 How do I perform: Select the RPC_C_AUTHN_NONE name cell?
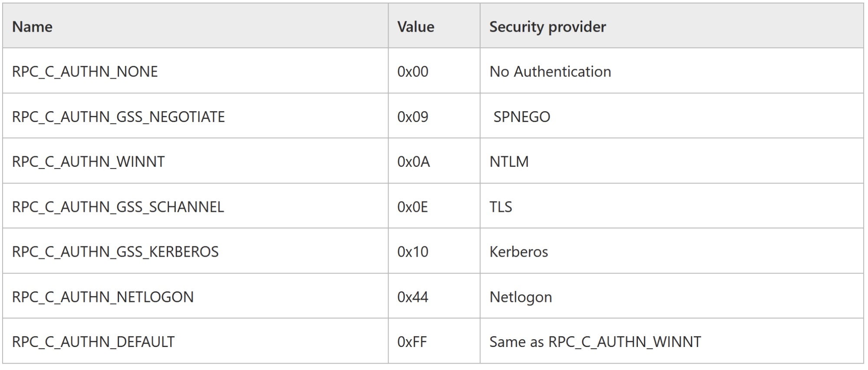pyautogui.click(x=85, y=72)
